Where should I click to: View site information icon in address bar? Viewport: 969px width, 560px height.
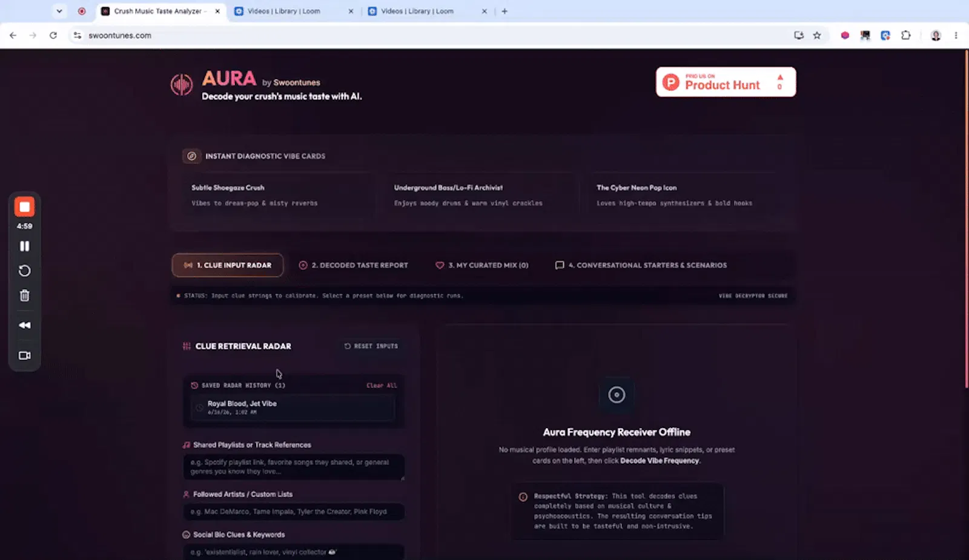78,35
